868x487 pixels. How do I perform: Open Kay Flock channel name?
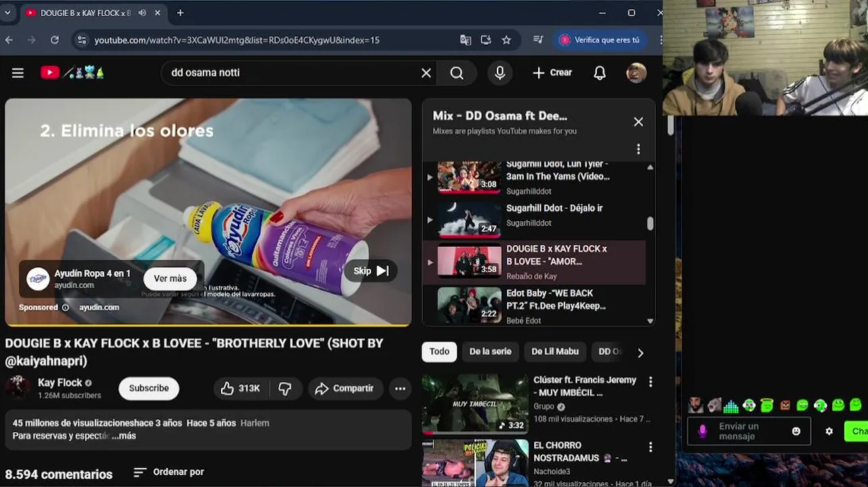[x=59, y=382]
